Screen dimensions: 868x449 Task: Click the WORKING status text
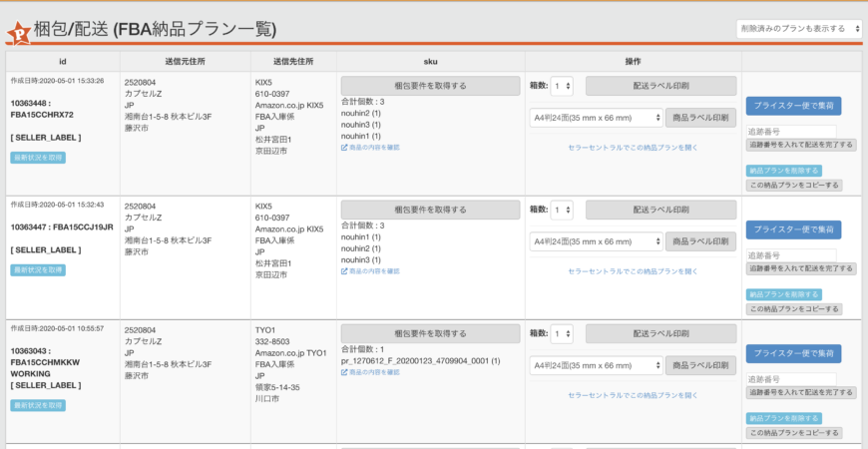(31, 374)
